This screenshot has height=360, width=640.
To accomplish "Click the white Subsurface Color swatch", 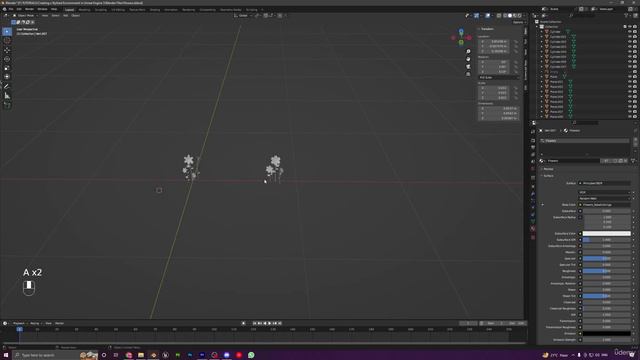I will click(x=607, y=233).
